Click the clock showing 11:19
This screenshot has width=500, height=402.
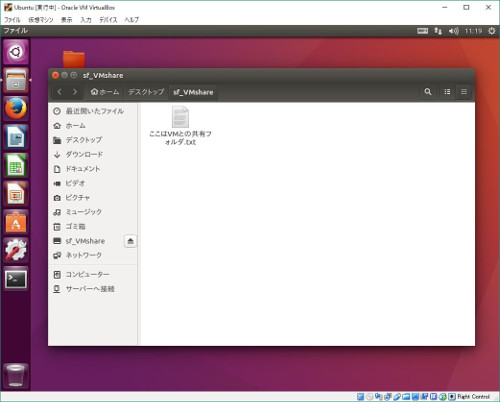coord(473,31)
